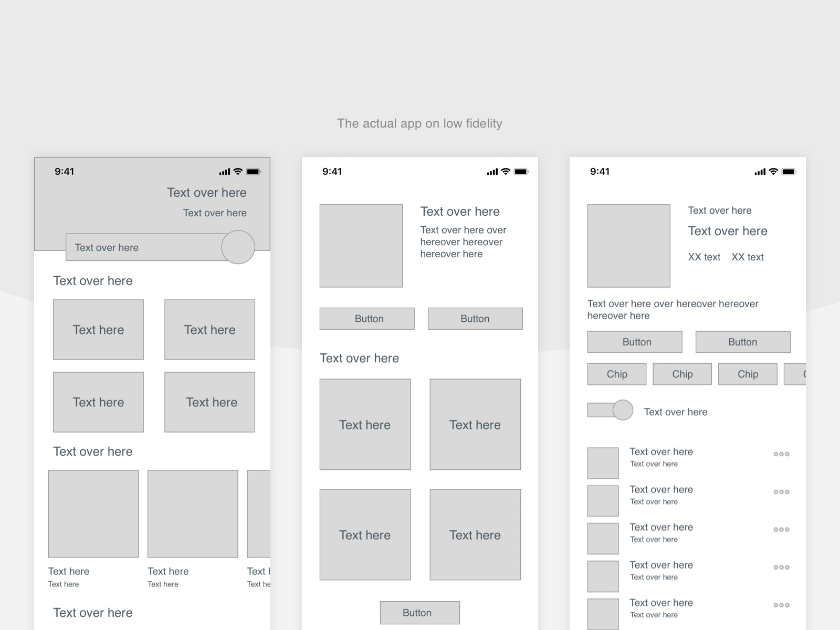The image size is (840, 630).
Task: Click the Wi-Fi icon in the middle phone's status bar
Action: (x=506, y=171)
